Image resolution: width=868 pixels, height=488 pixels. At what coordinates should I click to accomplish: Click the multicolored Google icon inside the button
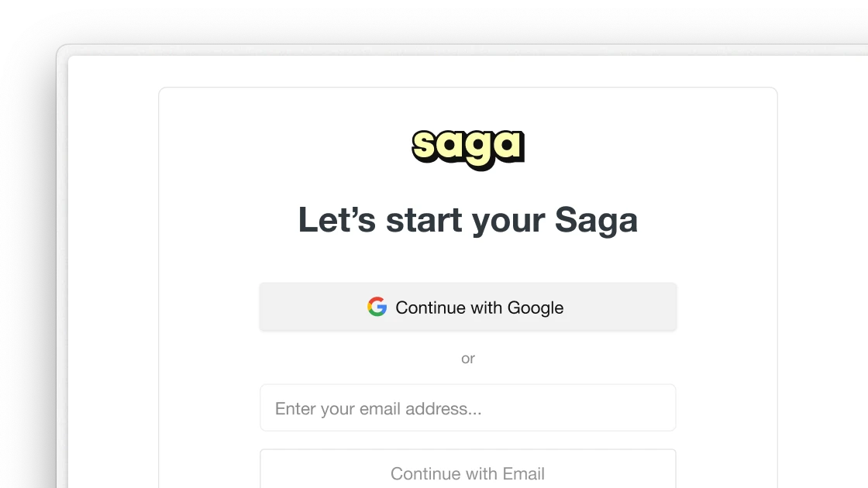coord(376,307)
